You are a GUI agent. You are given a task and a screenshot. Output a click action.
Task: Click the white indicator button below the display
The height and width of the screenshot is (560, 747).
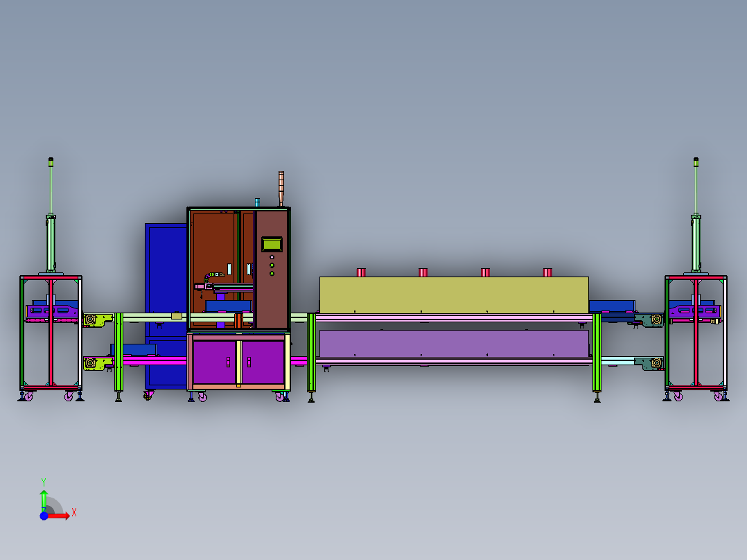272,257
